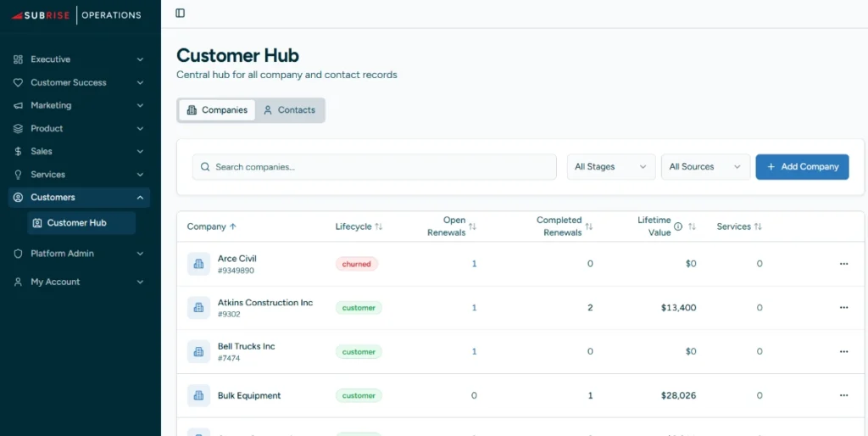Toggle the sidebar panel icon
The image size is (868, 436).
pos(180,14)
